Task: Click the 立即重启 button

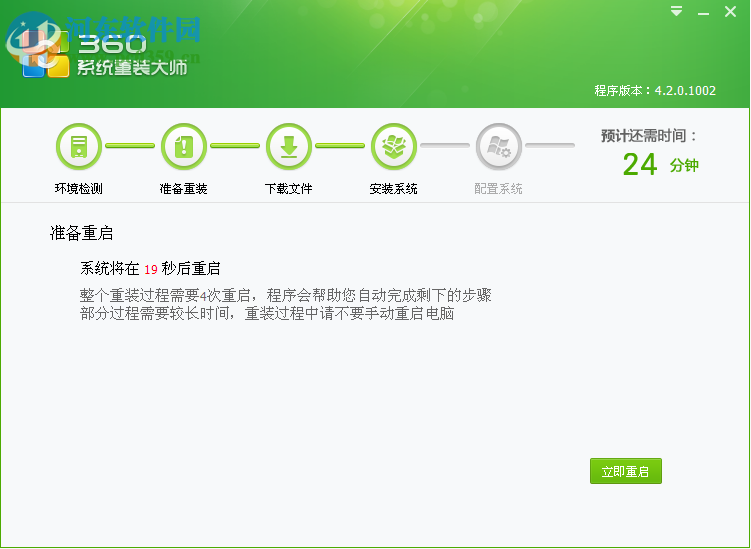Action: [x=626, y=471]
